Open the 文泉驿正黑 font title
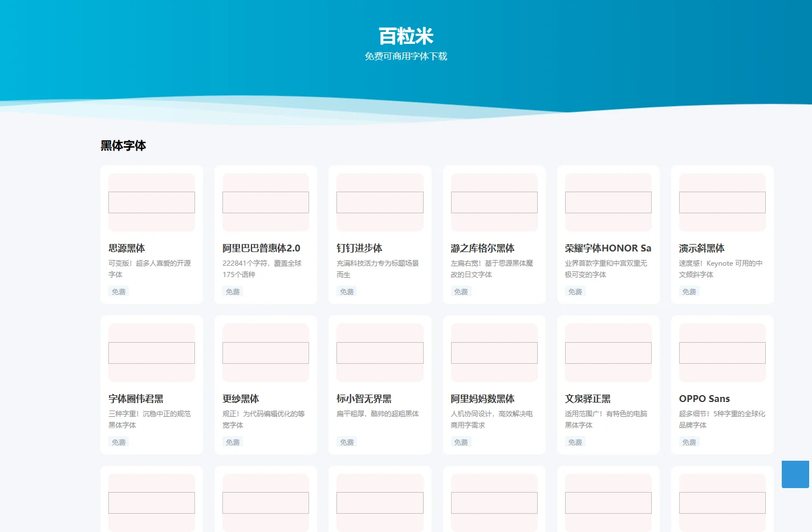Screen dimensions: 812x532 (588, 399)
